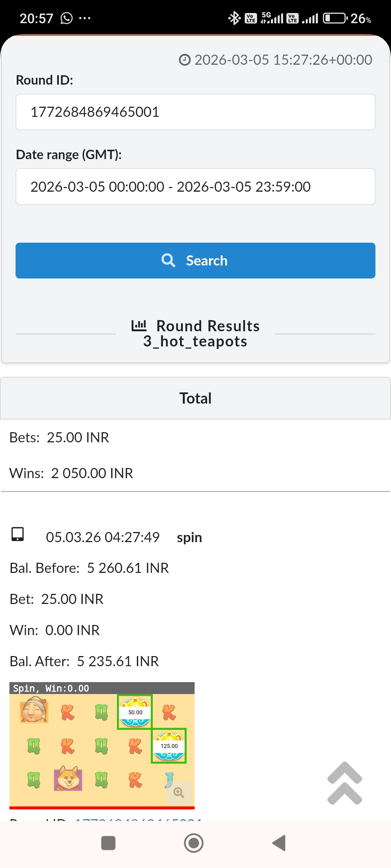Tap the grandma symbol in spin grid
The width and height of the screenshot is (391, 868).
tap(34, 711)
